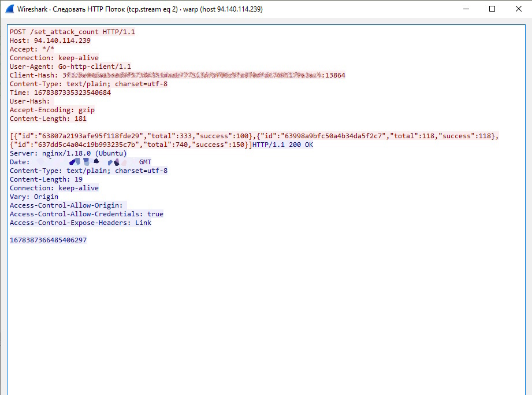This screenshot has width=532, height=395.
Task: Select the Accept-Encoding: gzip line
Action: pyautogui.click(x=52, y=110)
